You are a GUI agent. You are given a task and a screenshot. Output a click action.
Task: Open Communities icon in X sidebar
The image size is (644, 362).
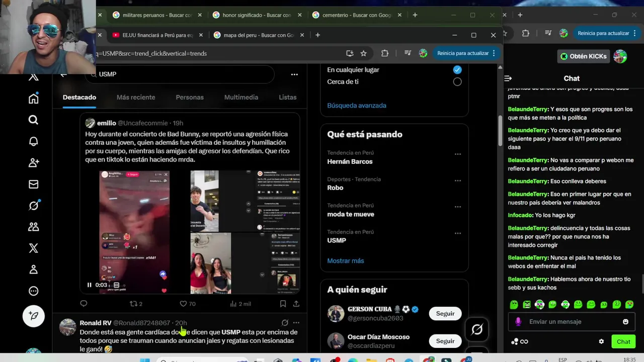33,227
